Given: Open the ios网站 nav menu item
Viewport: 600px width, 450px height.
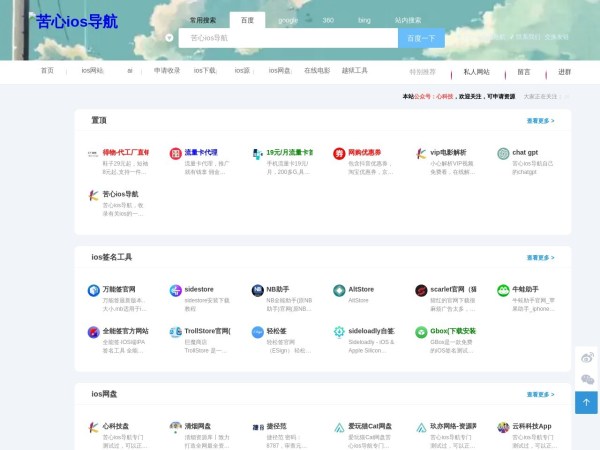Looking at the screenshot, I should coord(92,71).
